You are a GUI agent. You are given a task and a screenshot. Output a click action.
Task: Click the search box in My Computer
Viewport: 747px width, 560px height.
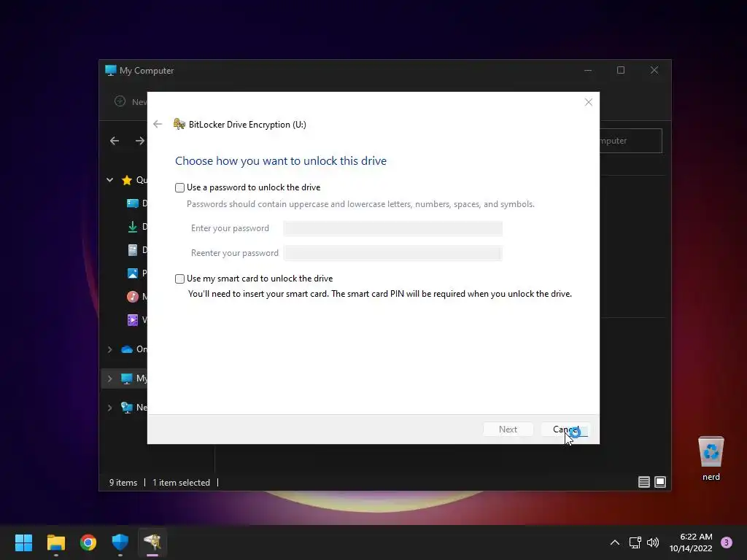(631, 141)
